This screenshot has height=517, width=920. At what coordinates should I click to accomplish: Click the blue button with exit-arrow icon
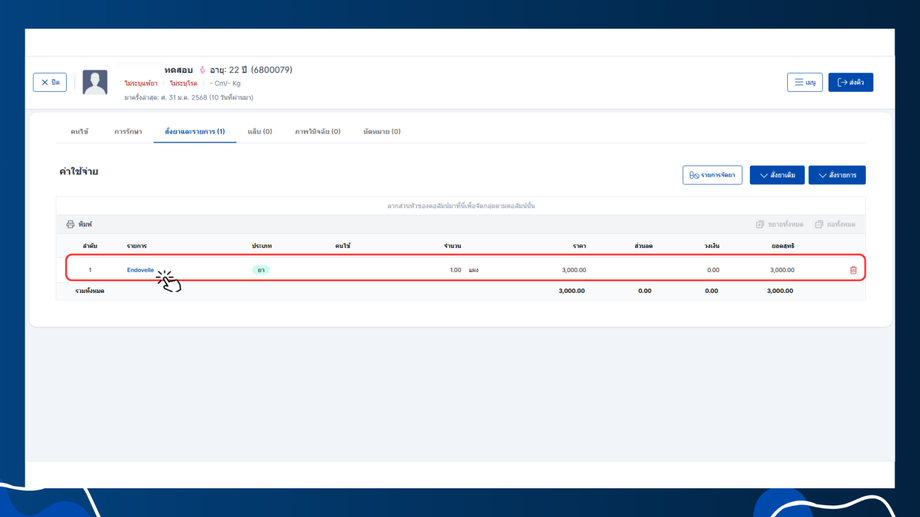click(x=850, y=82)
